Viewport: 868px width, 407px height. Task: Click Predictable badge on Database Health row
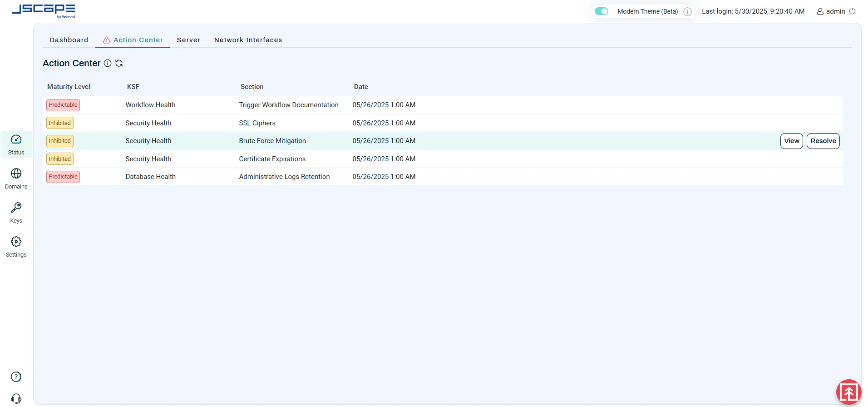point(63,177)
